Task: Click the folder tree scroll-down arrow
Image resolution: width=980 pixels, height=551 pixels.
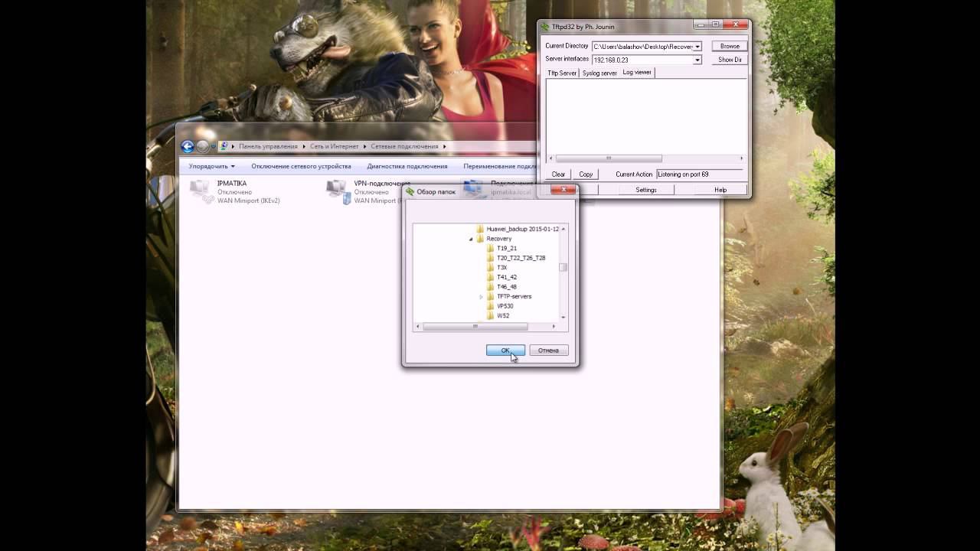Action: tap(563, 317)
